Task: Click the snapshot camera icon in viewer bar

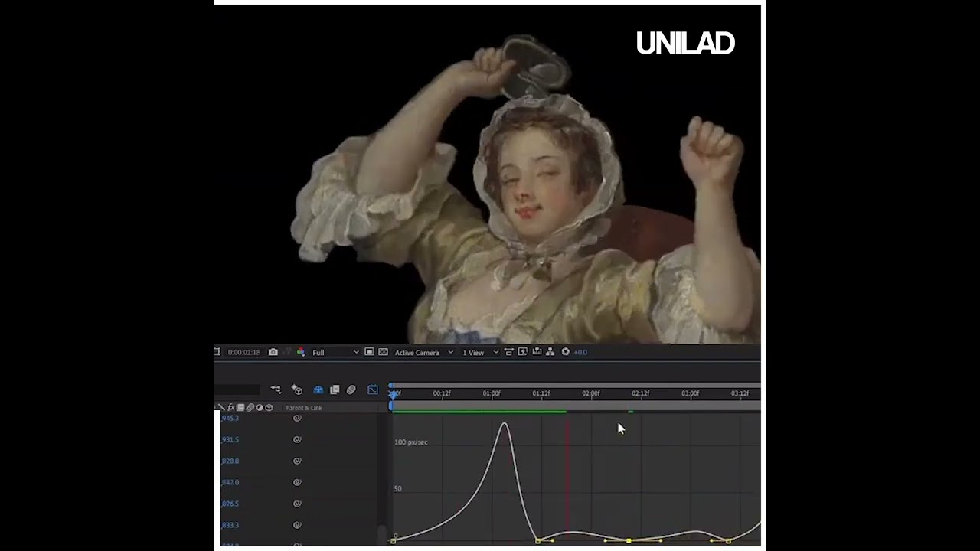Action: [x=273, y=352]
